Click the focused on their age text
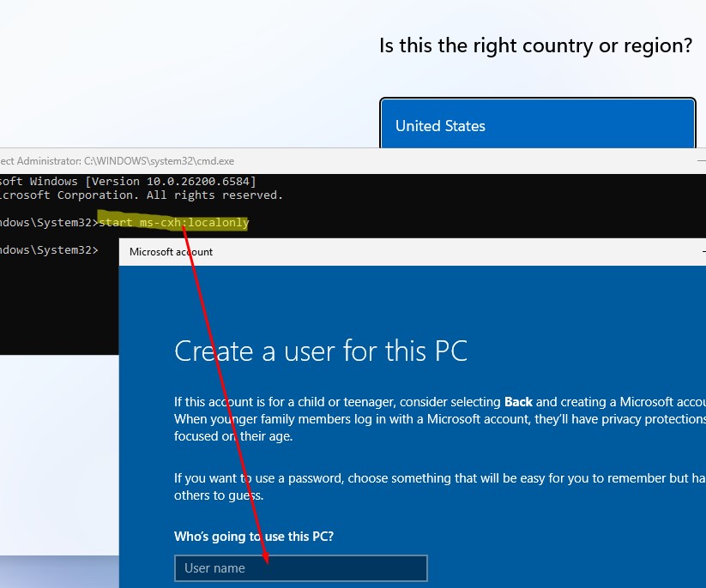This screenshot has width=706, height=588. click(232, 435)
